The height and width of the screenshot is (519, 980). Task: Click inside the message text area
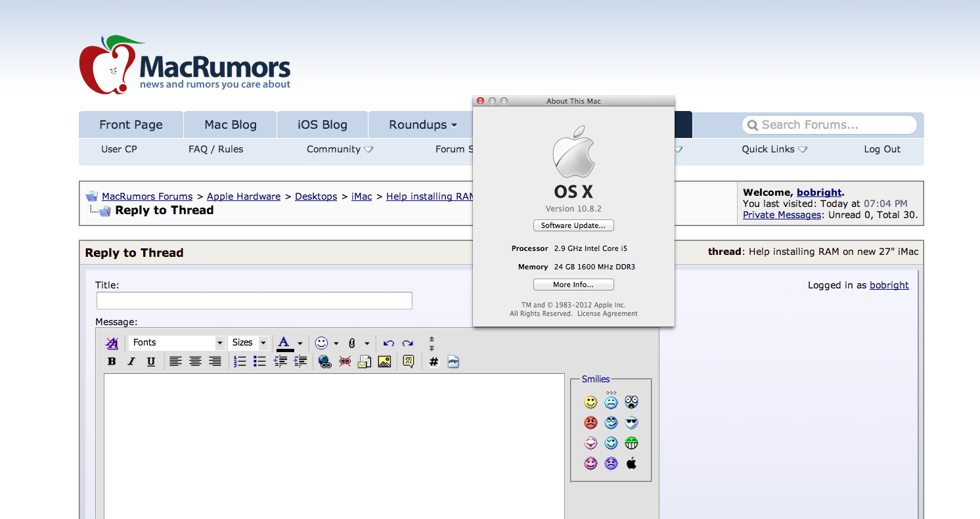(x=334, y=446)
